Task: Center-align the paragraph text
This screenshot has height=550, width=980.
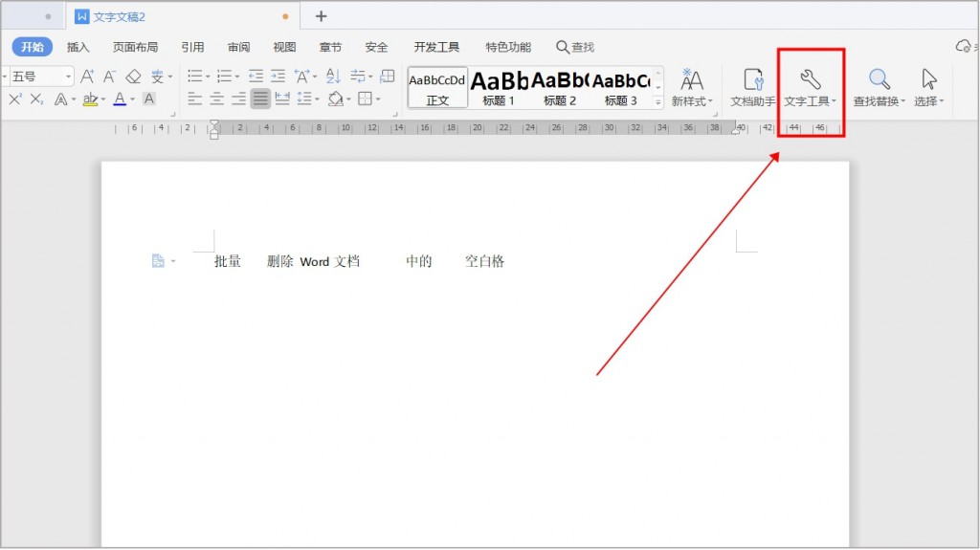Action: point(217,99)
